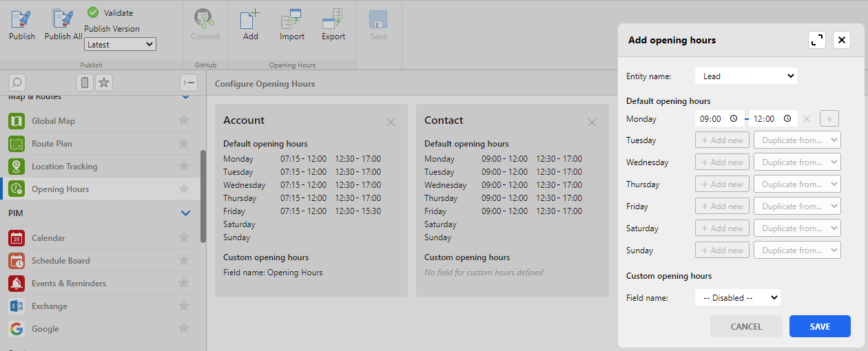Click the plus button for Monday hours
Viewport: 868px width, 351px height.
(829, 118)
